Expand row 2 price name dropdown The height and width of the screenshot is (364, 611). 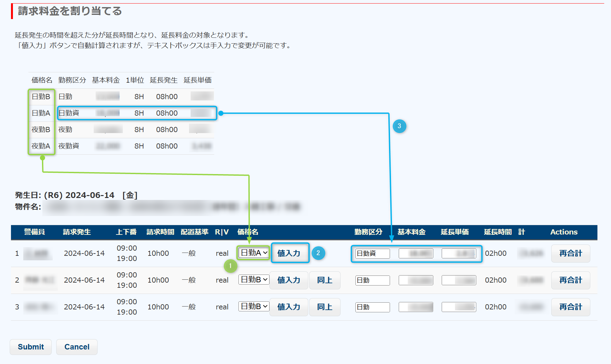pos(254,279)
